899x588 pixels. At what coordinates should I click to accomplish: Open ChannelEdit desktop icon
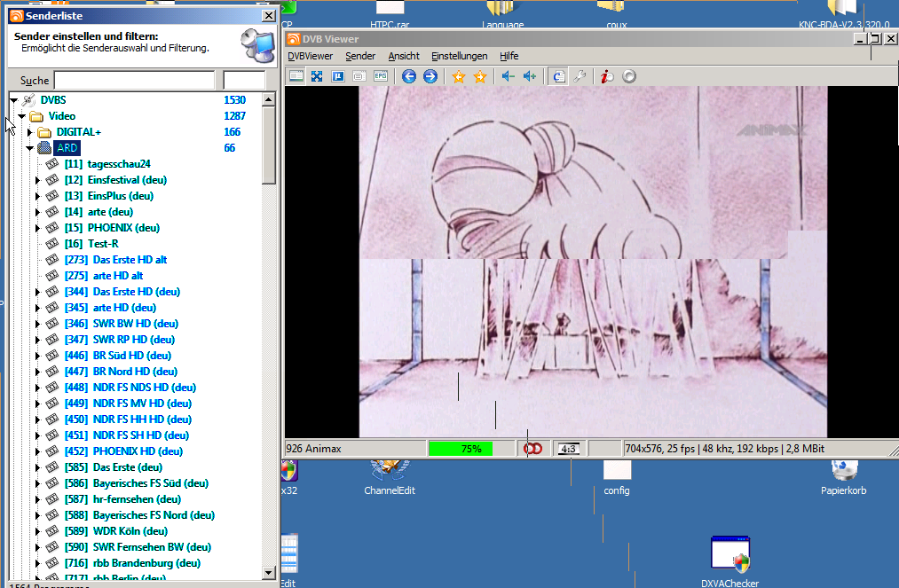pyautogui.click(x=390, y=478)
